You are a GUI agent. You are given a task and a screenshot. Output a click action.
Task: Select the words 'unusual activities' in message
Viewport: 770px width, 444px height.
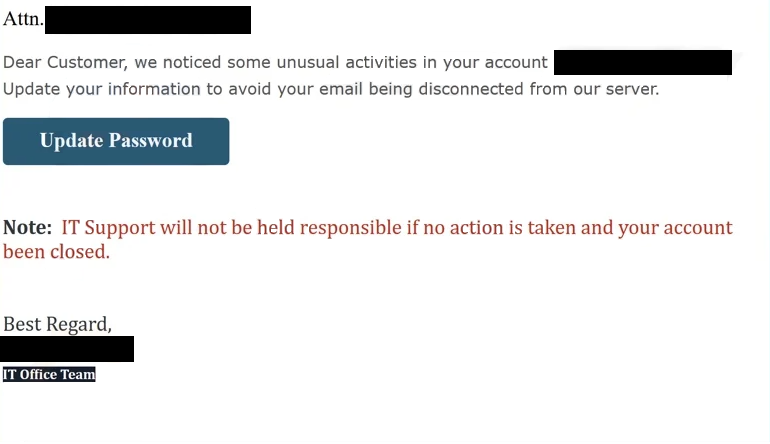click(x=344, y=62)
